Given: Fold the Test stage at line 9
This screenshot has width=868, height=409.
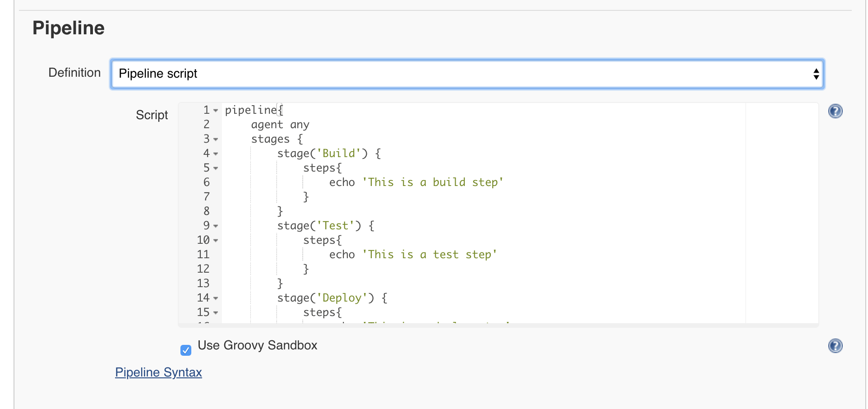Looking at the screenshot, I should 216,226.
